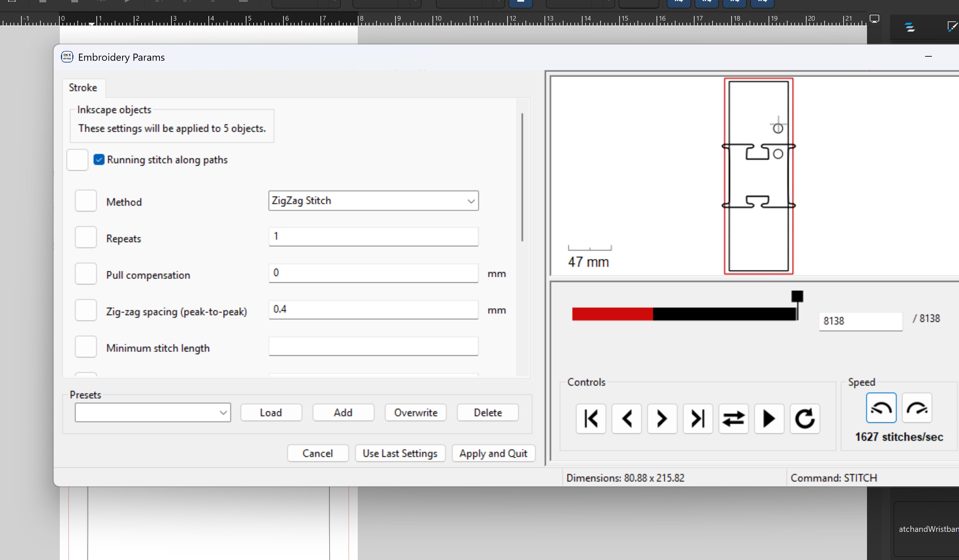Switch animation direction with double-arrow button
Screen dimensions: 959x560
[x=733, y=418]
